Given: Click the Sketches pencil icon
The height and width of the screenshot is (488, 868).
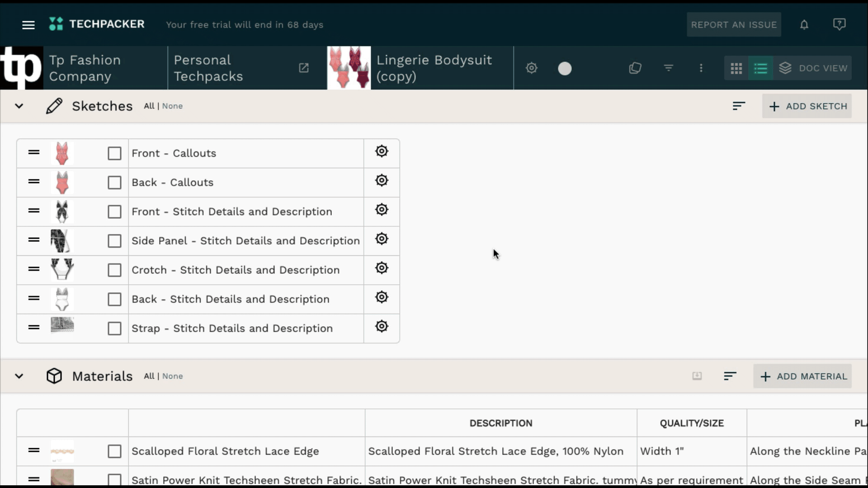Looking at the screenshot, I should point(54,106).
